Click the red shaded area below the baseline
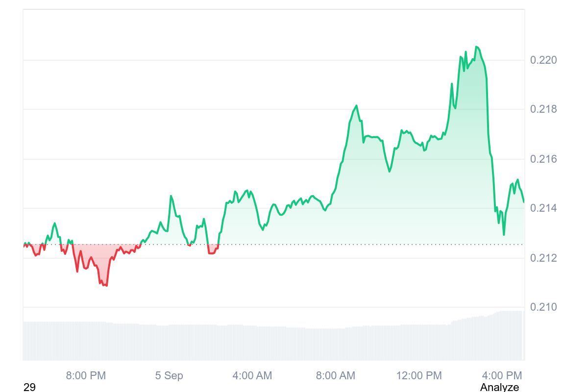 [93, 255]
